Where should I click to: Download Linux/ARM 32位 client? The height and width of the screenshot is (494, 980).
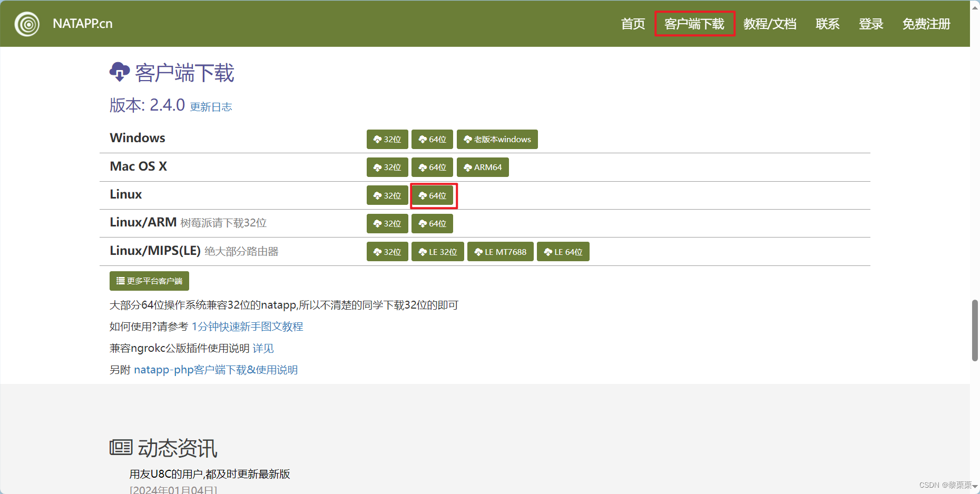pos(387,224)
